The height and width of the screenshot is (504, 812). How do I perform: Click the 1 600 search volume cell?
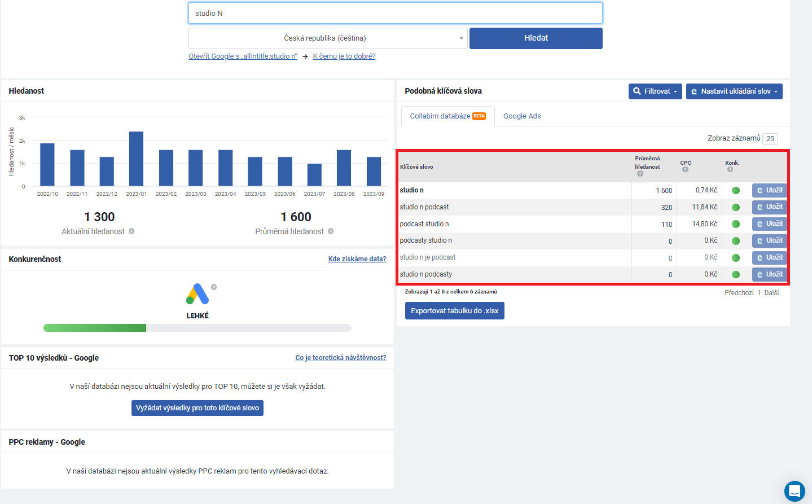click(664, 191)
